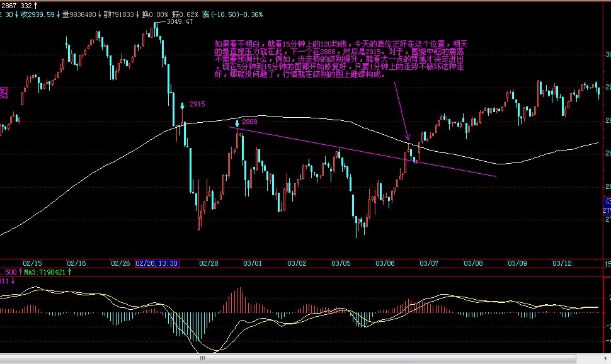Click the 03/09 date label
The width and height of the screenshot is (611, 364).
click(517, 262)
